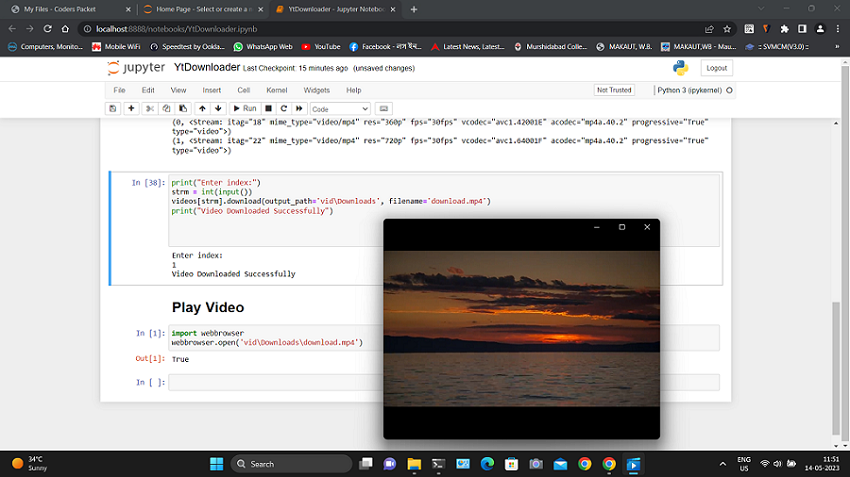Click the video frame in the player window

pos(521,328)
